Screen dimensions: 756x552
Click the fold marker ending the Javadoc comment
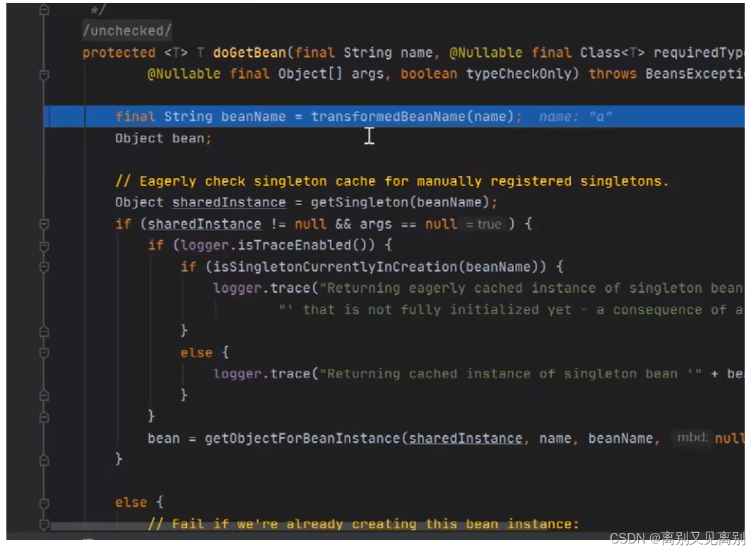click(45, 10)
